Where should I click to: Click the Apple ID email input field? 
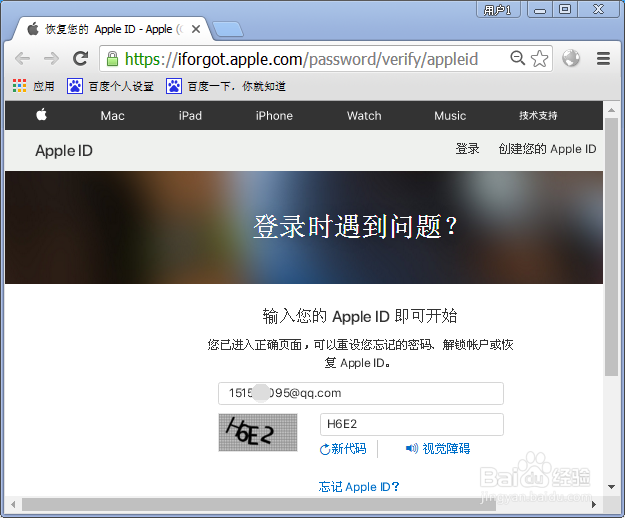click(361, 393)
